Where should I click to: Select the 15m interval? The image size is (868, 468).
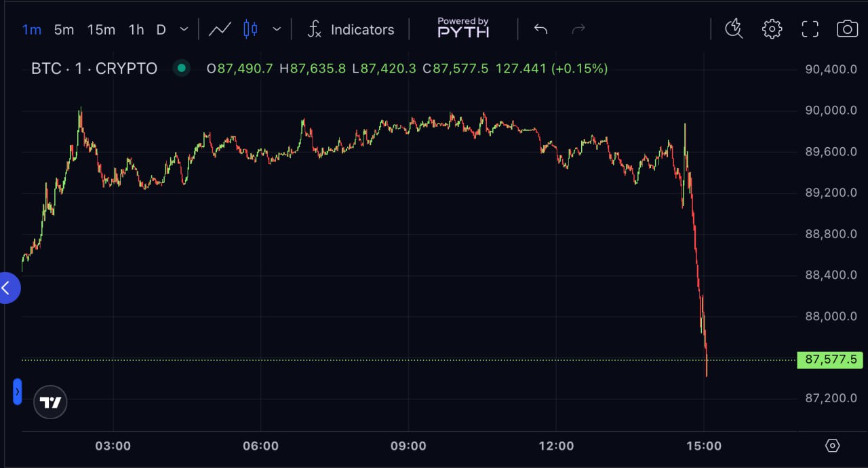[101, 30]
